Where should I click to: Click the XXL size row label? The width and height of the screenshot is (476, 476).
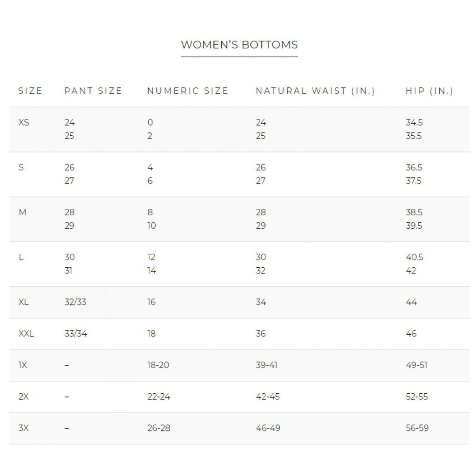(26, 334)
